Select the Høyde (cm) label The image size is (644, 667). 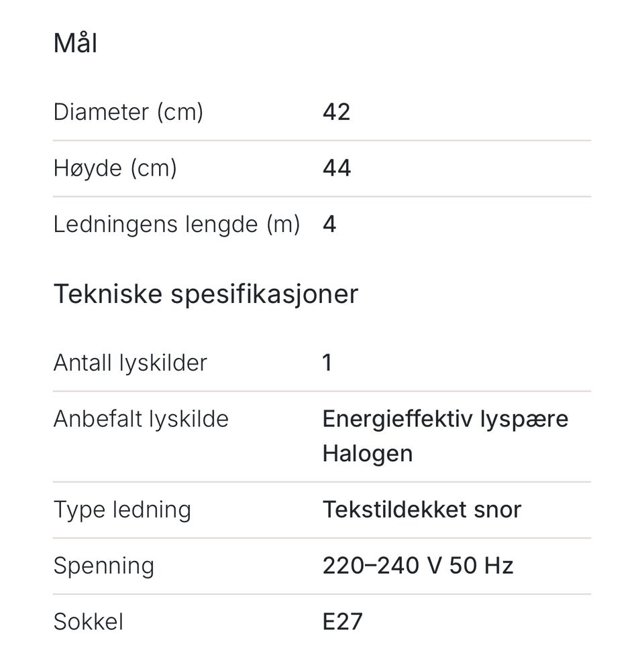point(115,168)
